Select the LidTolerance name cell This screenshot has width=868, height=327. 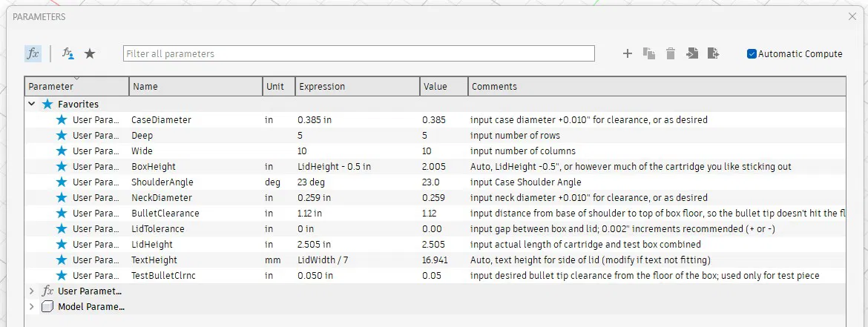pyautogui.click(x=158, y=228)
